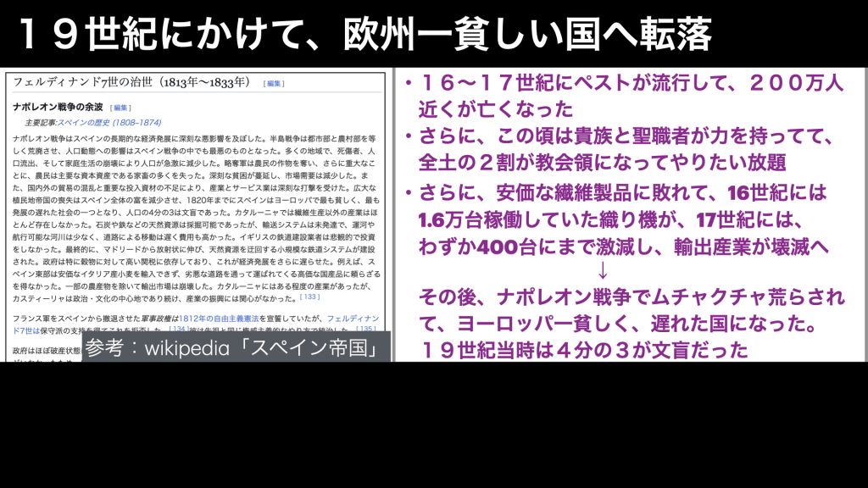Viewport: 868px width, 488px height.
Task: Click the 編集 link next to ナポレオン戦争の余波
Action: coord(121,108)
